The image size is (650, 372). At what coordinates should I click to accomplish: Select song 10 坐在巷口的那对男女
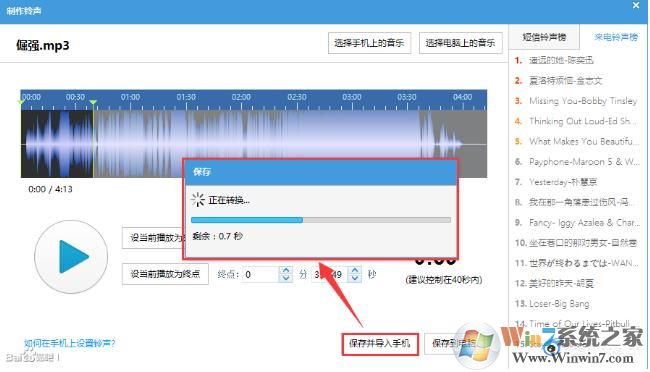coord(576,243)
